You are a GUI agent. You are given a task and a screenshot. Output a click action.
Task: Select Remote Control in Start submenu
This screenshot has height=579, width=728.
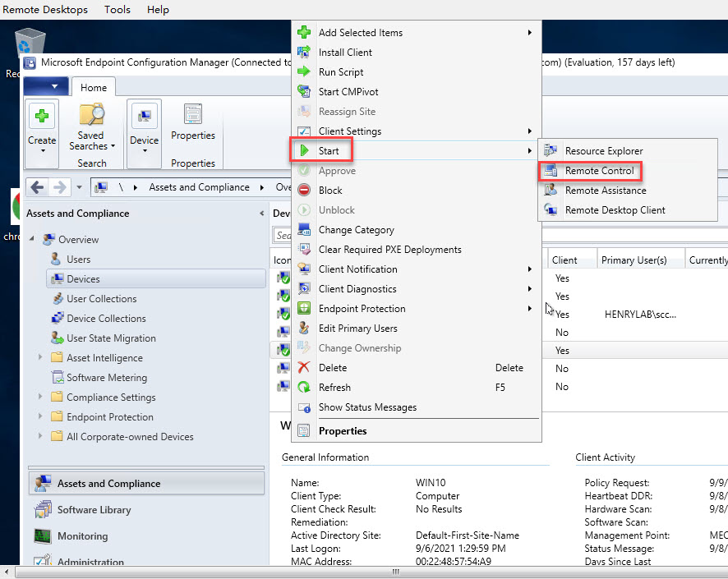click(x=599, y=171)
